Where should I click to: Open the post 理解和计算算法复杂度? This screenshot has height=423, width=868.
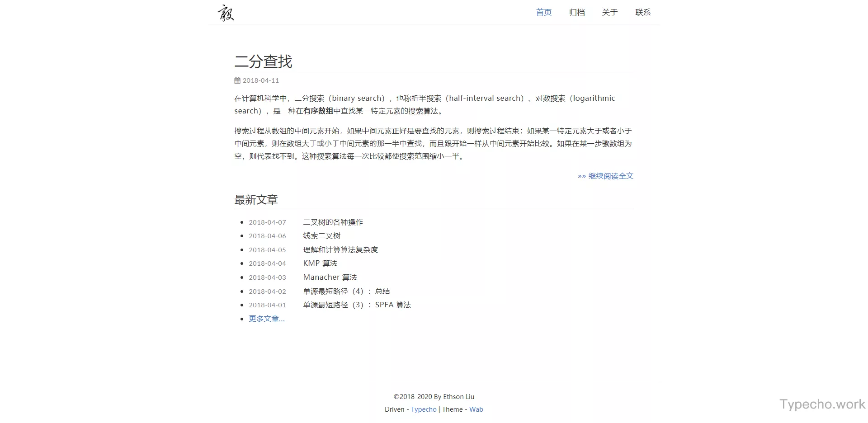(340, 249)
